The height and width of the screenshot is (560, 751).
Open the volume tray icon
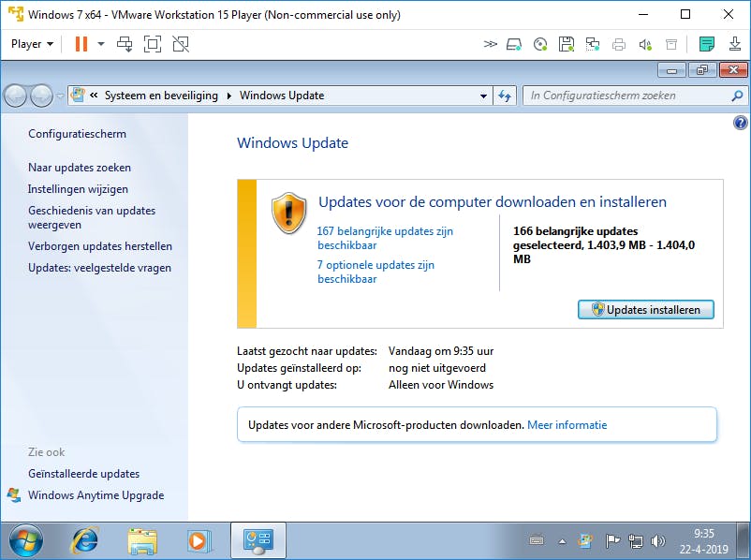pos(658,541)
